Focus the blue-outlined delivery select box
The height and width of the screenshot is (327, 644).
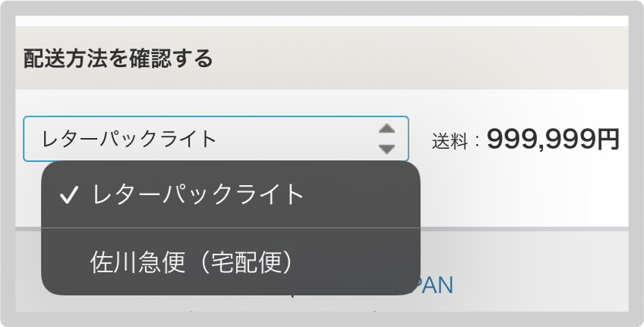(x=216, y=139)
